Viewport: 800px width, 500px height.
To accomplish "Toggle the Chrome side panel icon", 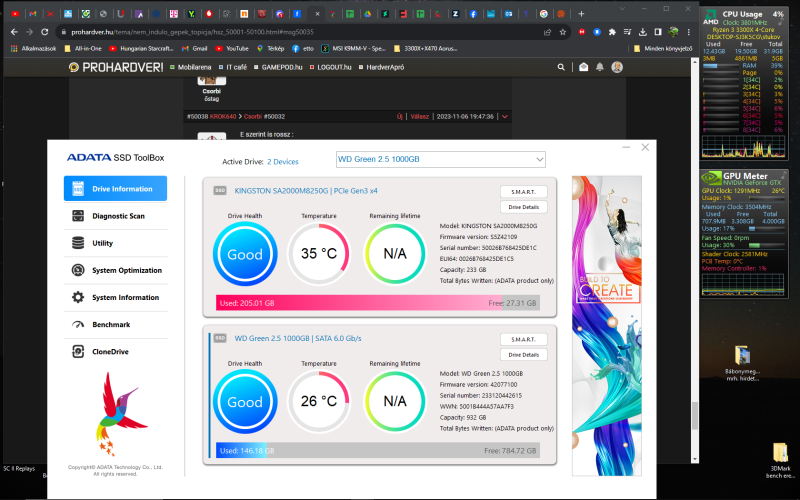I will click(658, 32).
